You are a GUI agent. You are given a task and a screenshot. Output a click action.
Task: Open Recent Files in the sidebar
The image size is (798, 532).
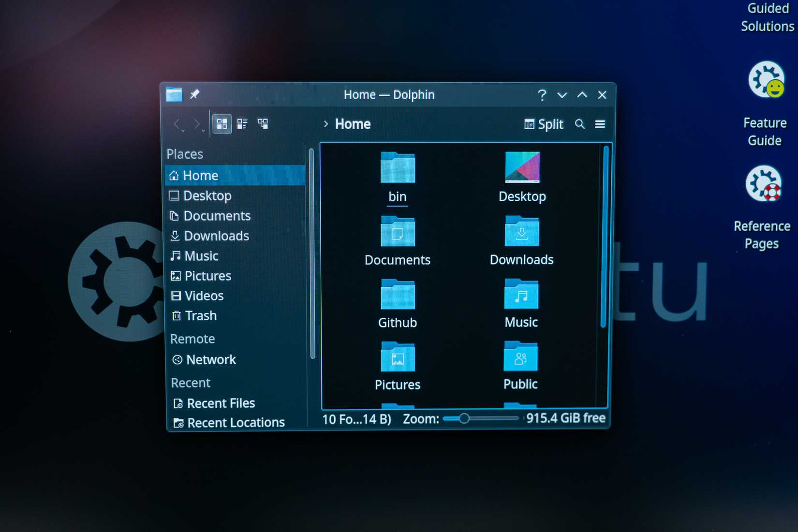[x=221, y=403]
